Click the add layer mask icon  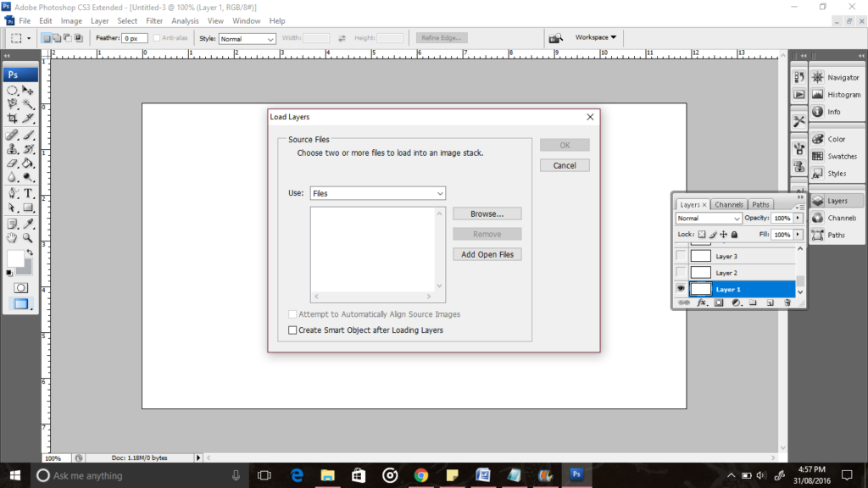[x=719, y=302]
